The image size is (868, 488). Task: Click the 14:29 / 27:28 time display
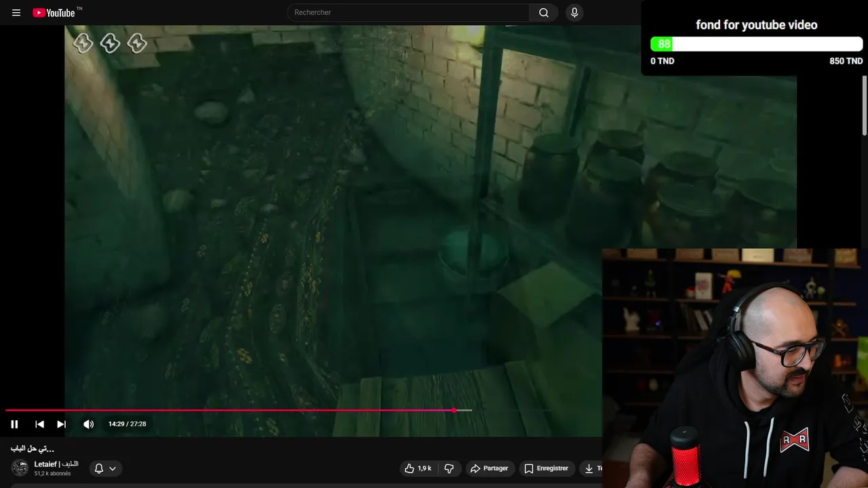127,424
